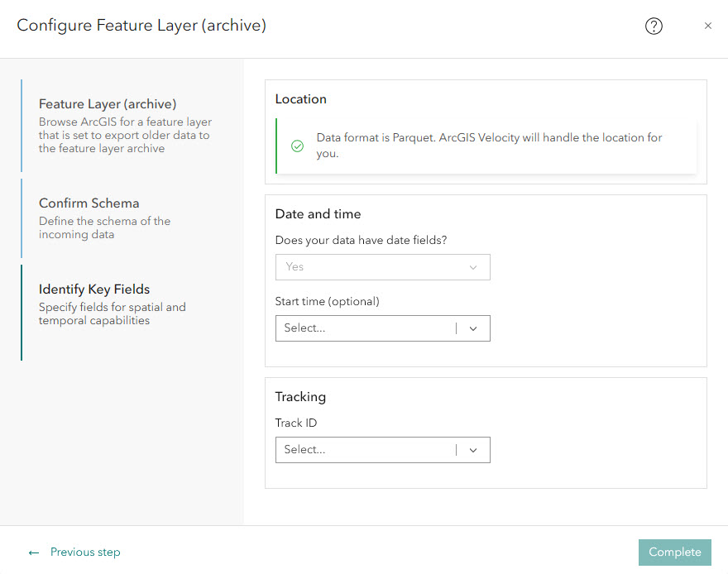Screen dimensions: 728x574
Task: Open the chevron on the Track ID dropdown
Action: (473, 449)
